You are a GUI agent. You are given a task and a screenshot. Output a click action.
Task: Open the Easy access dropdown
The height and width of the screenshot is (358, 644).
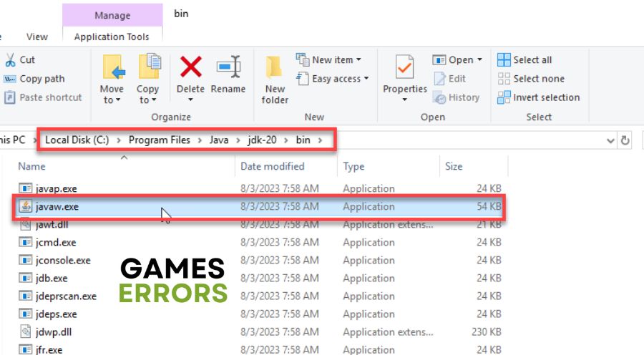click(332, 79)
